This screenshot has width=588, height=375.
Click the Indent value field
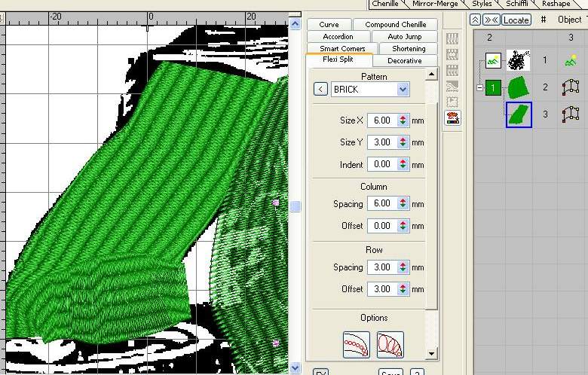tap(382, 164)
